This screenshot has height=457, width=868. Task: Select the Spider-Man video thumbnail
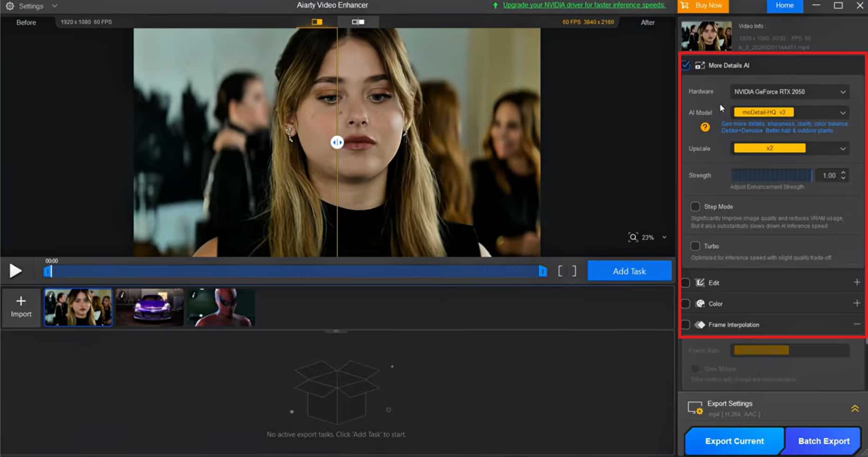pos(221,307)
